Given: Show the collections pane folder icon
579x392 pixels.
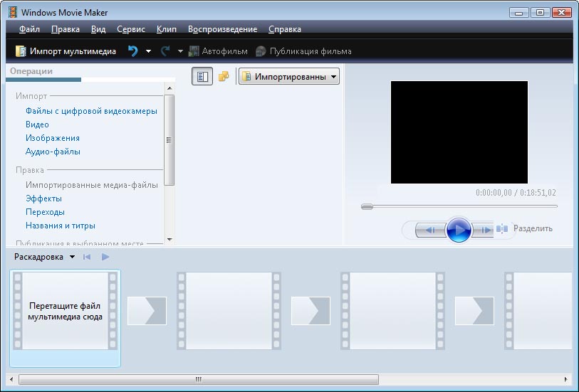Looking at the screenshot, I should pyautogui.click(x=224, y=76).
